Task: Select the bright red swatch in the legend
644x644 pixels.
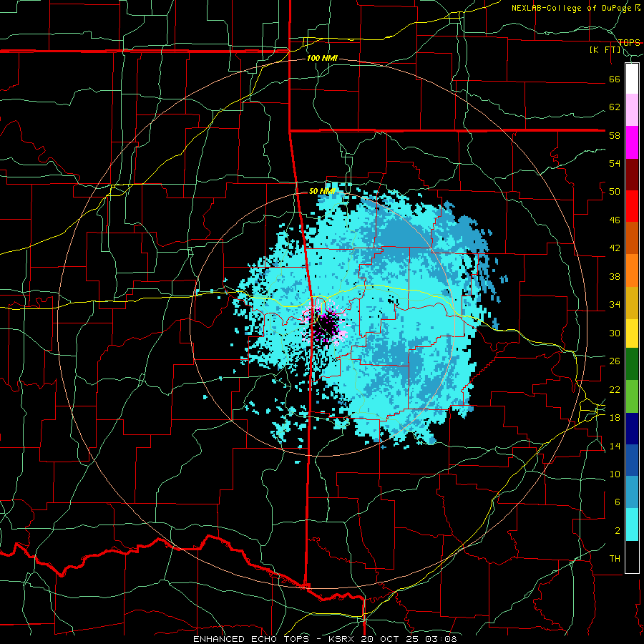Action: pyautogui.click(x=632, y=206)
